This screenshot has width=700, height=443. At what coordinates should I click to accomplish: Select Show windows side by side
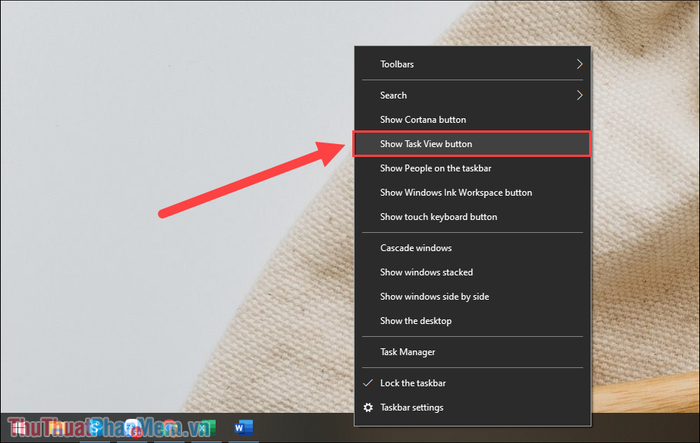[473, 297]
